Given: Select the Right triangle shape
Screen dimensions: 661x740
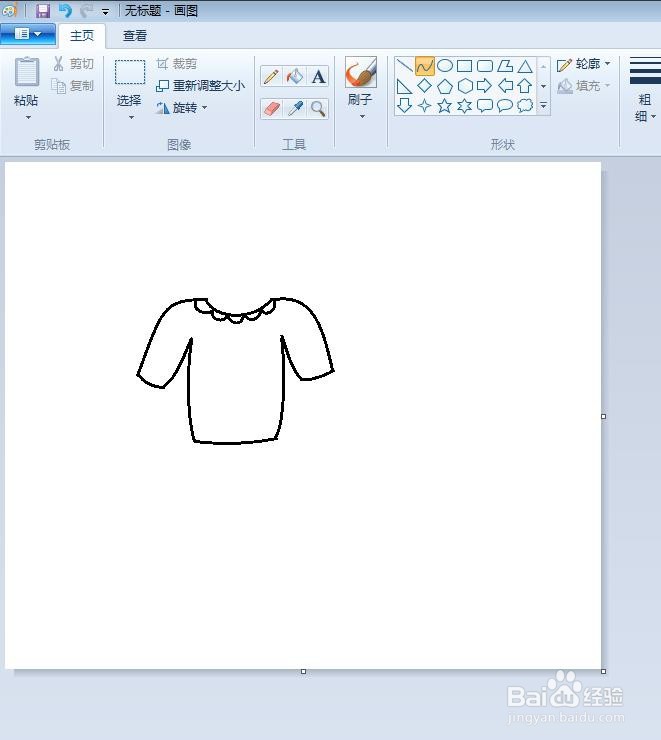Looking at the screenshot, I should (405, 86).
